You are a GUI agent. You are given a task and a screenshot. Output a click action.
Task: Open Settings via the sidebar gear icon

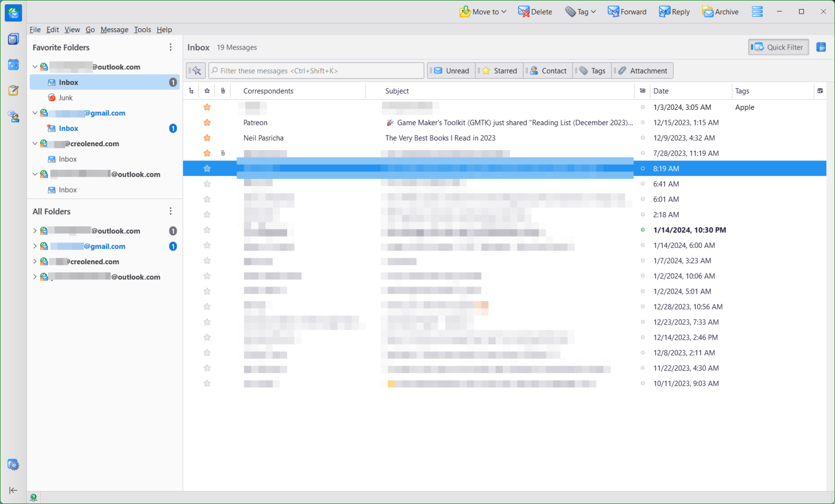point(13,465)
